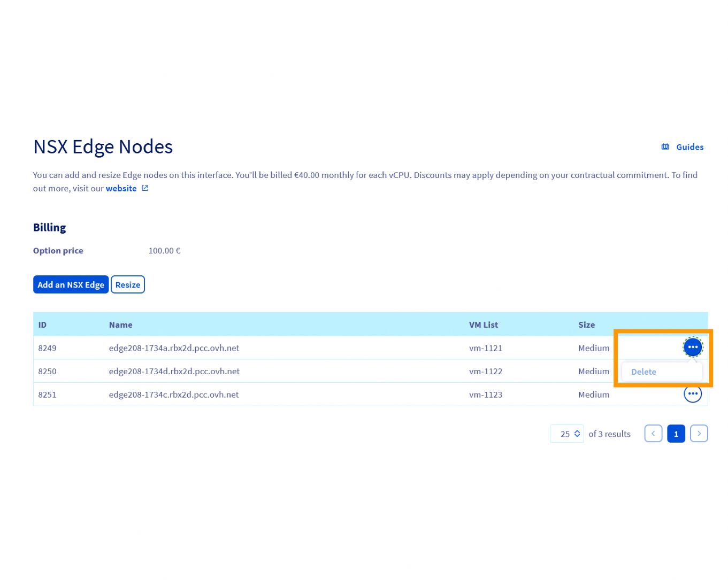The height and width of the screenshot is (580, 728).
Task: Click the Guides book icon
Action: click(x=665, y=146)
